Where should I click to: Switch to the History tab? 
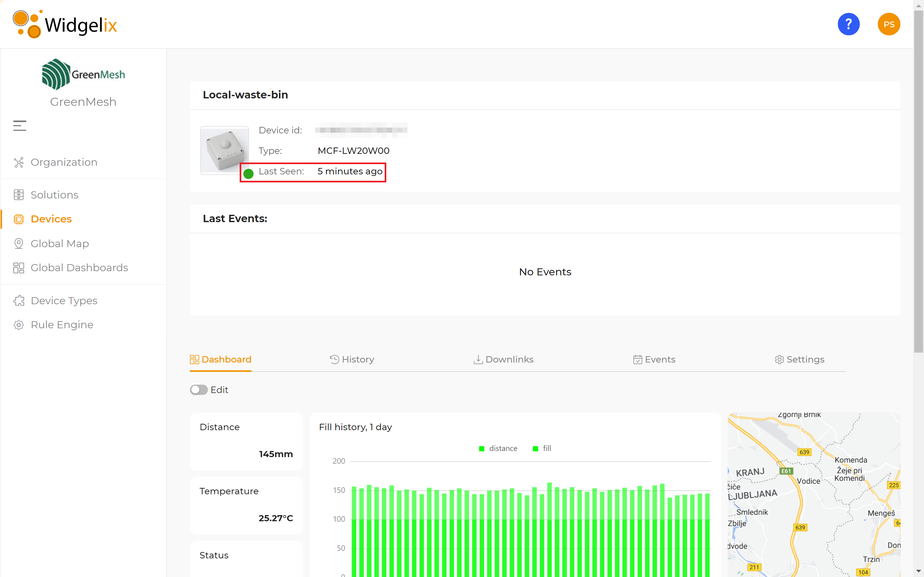tap(352, 359)
